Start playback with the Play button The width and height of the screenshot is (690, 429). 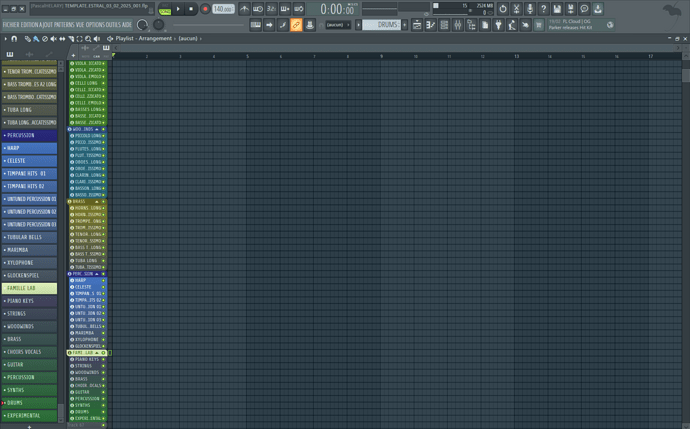[178, 9]
